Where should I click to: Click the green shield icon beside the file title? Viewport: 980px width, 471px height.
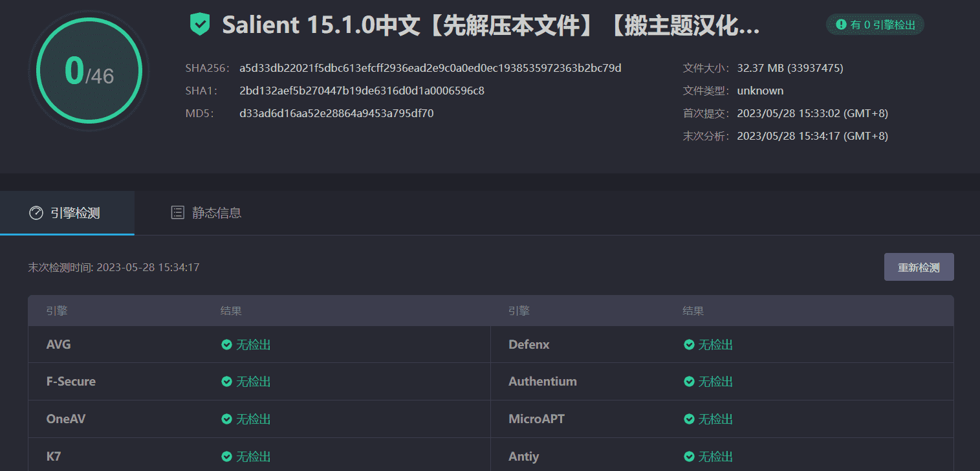coord(200,25)
